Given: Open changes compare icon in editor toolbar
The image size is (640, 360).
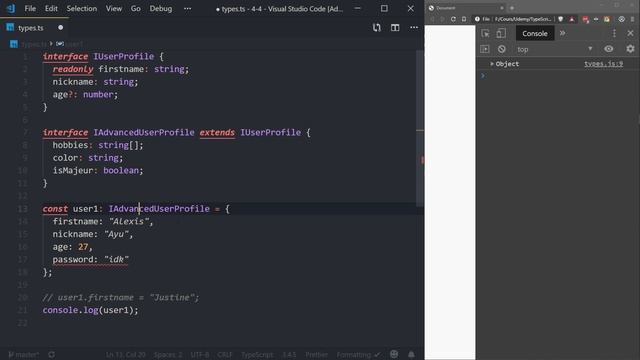Looking at the screenshot, I should 376,27.
